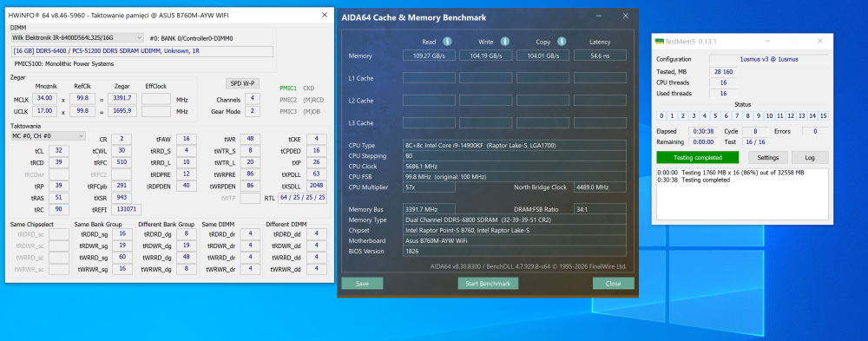Click the Memory Copy result 104.01 GB/s

543,56
